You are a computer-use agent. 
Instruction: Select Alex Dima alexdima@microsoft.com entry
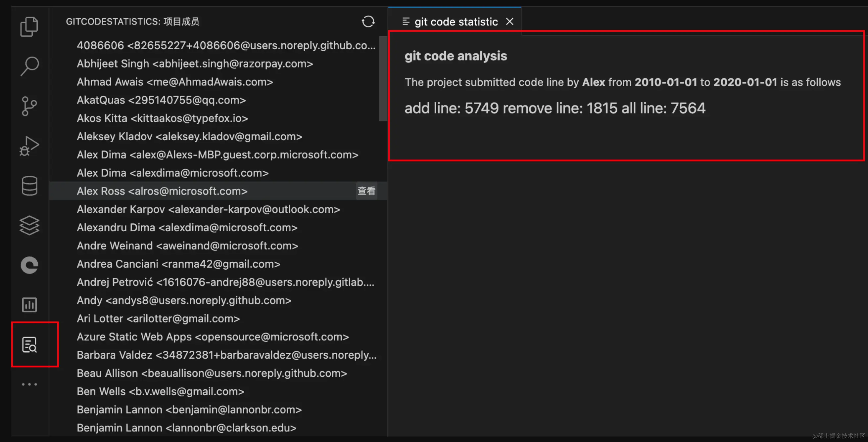click(x=172, y=173)
